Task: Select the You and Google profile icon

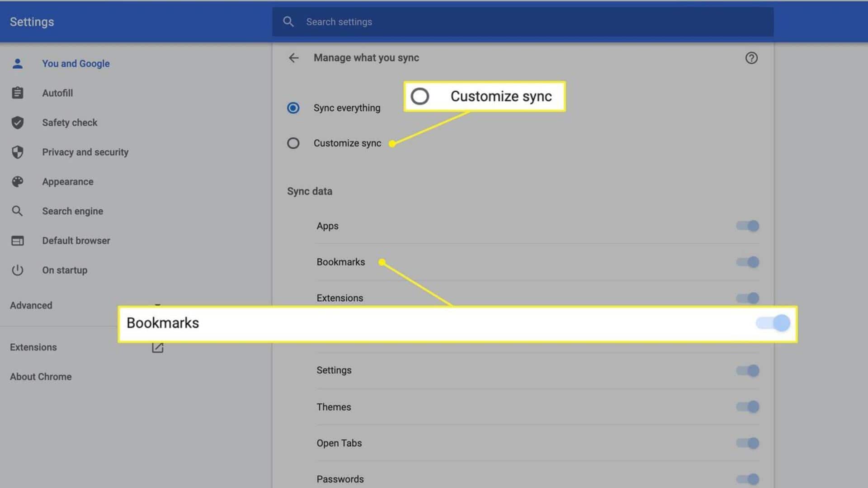Action: [17, 63]
